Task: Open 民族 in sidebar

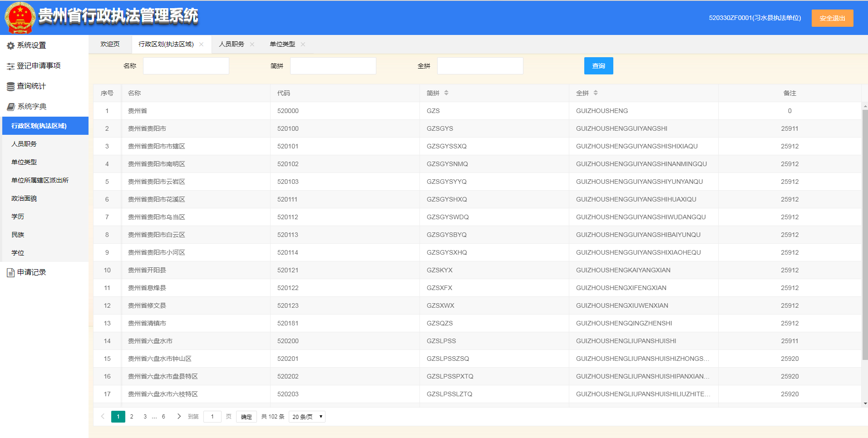Action: click(x=45, y=235)
